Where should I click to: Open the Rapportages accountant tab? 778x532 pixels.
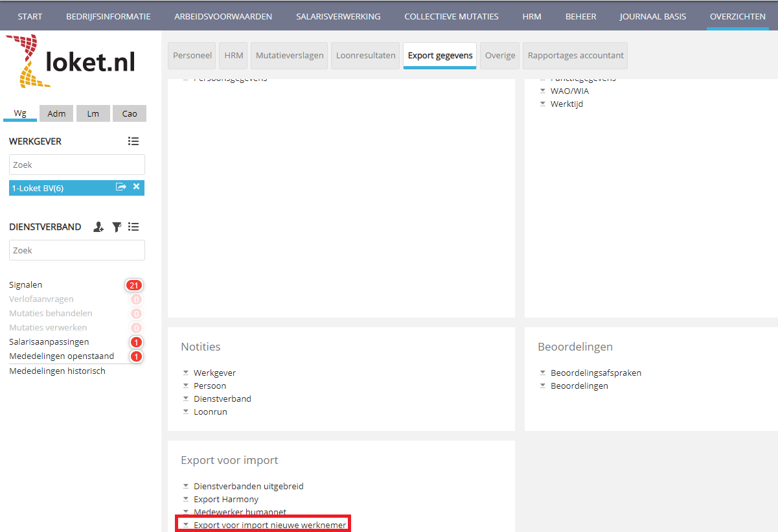point(575,56)
